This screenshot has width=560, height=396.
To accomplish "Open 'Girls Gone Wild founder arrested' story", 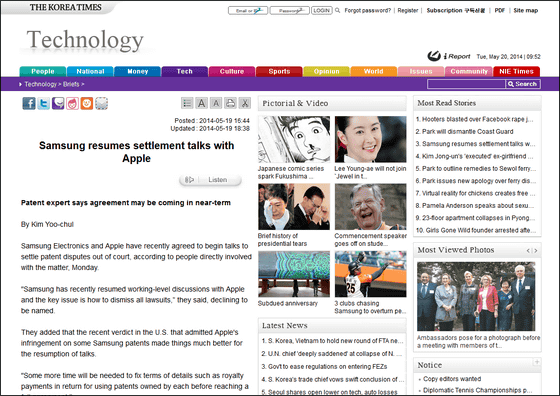I will (x=475, y=230).
